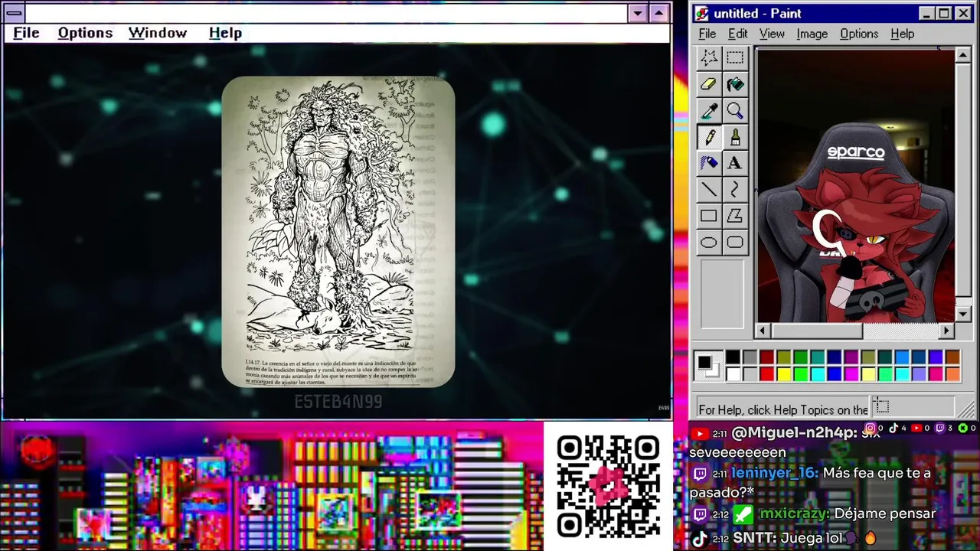Select the Rectangle shape tool
Screen dimensions: 980x551
point(709,217)
